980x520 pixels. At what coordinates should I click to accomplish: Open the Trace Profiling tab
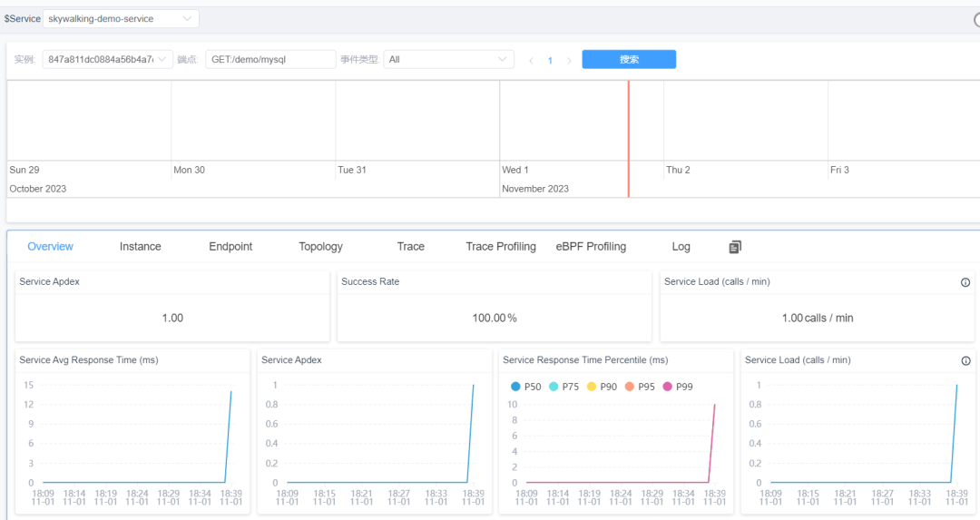click(501, 246)
